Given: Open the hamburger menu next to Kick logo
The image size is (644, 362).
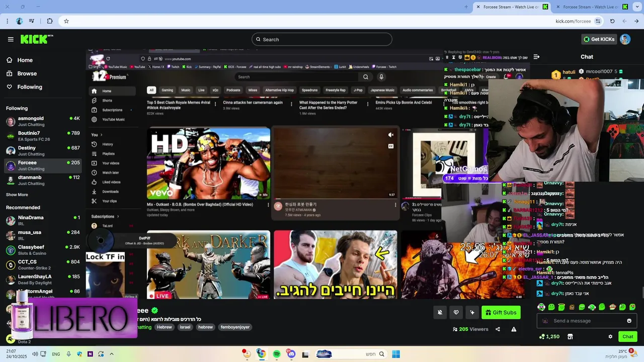Looking at the screenshot, I should (11, 39).
